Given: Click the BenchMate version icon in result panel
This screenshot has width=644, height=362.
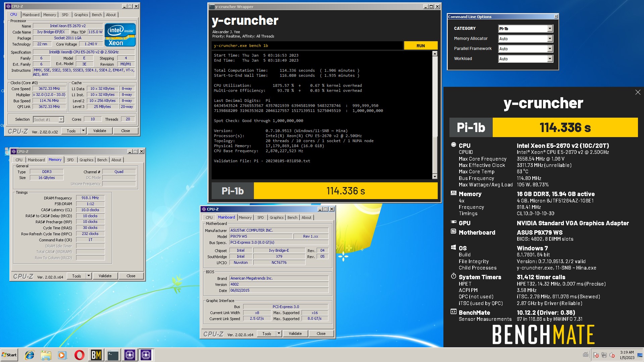Looking at the screenshot, I should tap(453, 312).
